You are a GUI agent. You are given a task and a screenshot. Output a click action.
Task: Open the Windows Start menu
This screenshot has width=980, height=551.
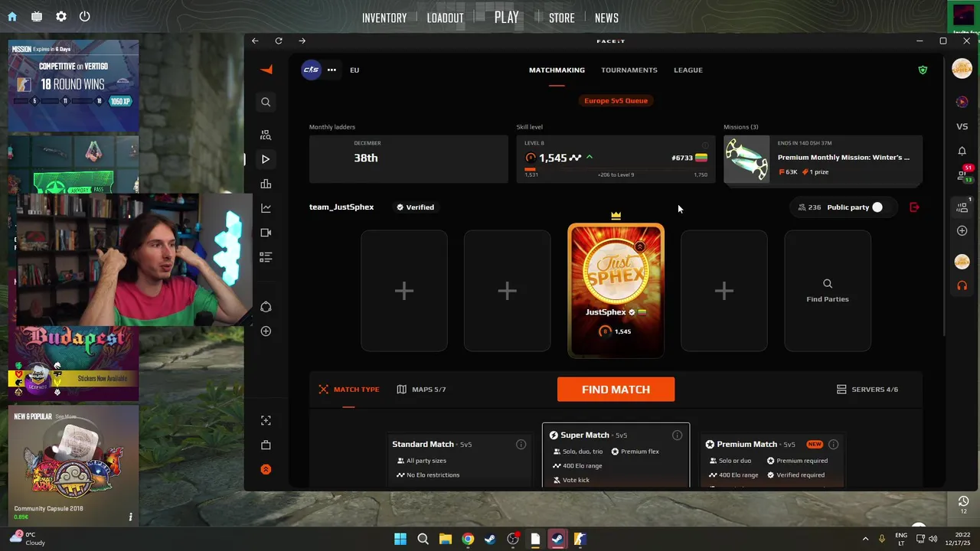coord(400,539)
